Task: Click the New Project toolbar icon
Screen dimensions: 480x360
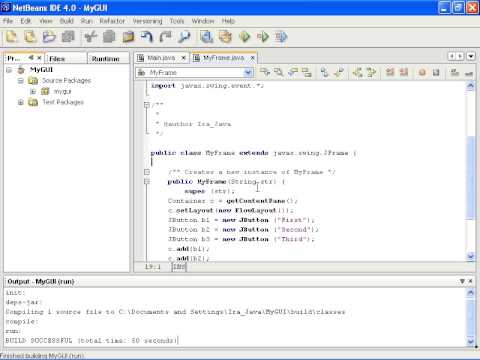Action: point(30,37)
